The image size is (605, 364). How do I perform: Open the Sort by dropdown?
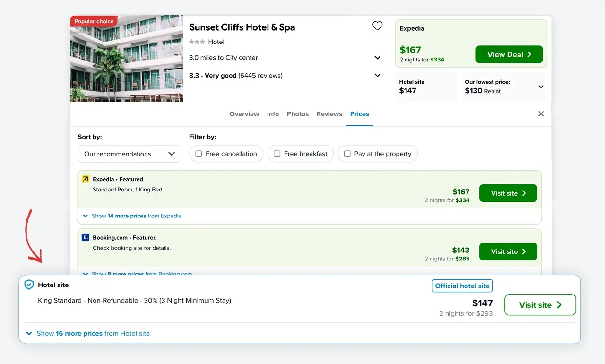tap(129, 154)
